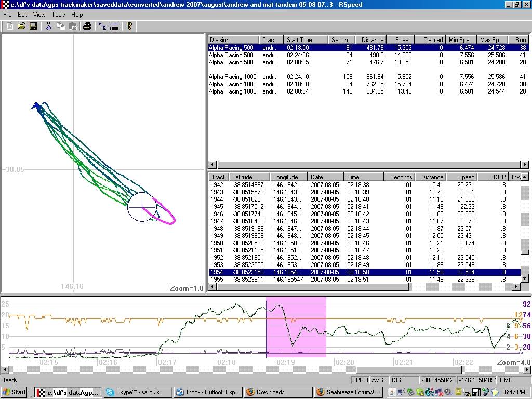Click the yellow question mark help icon
Image resolution: width=532 pixels, height=399 pixels.
(x=129, y=26)
